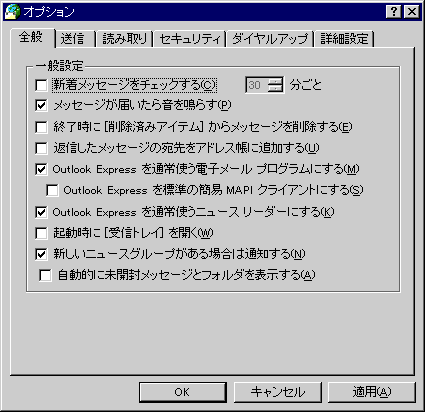Click the minutes spinner arrows
This screenshot has width=425, height=412.
click(276, 85)
